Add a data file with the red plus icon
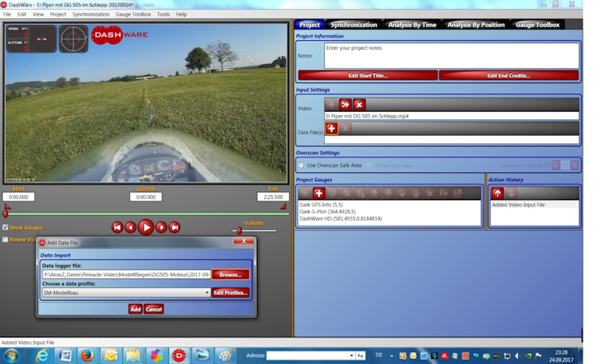This screenshot has width=600, height=364. point(332,128)
